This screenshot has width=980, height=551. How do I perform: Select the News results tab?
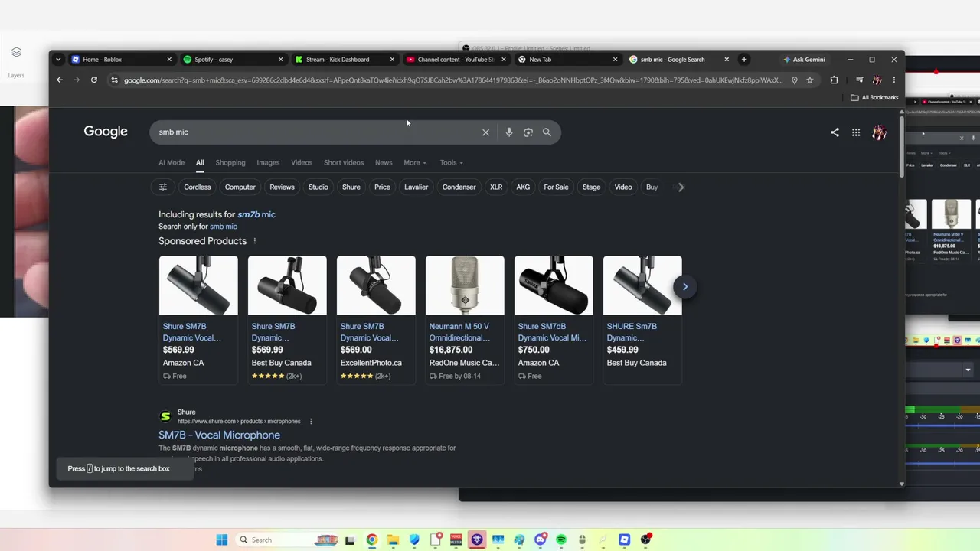[x=384, y=162]
